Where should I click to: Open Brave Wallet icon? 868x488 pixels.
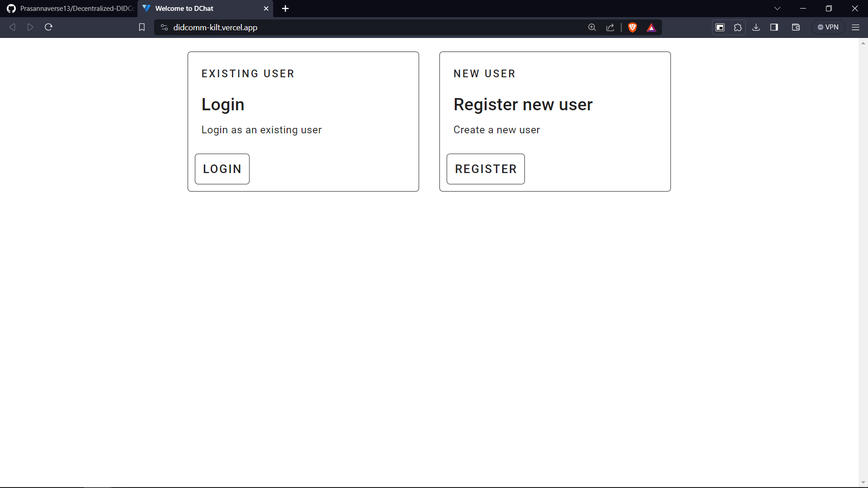tap(796, 28)
